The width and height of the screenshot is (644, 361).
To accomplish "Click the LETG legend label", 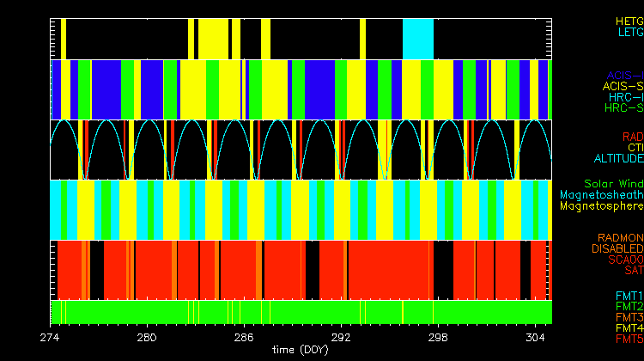I will (629, 32).
